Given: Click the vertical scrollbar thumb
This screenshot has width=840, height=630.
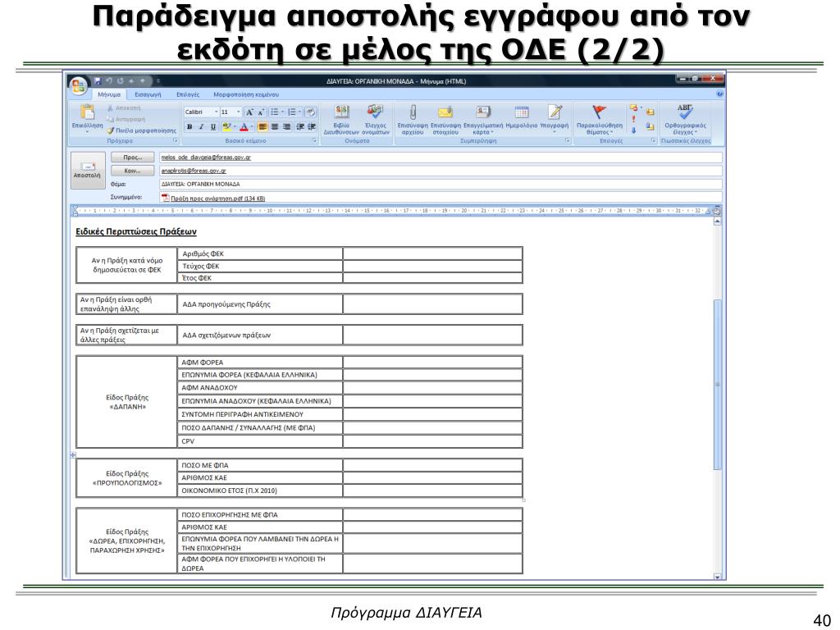Looking at the screenshot, I should pos(717,385).
